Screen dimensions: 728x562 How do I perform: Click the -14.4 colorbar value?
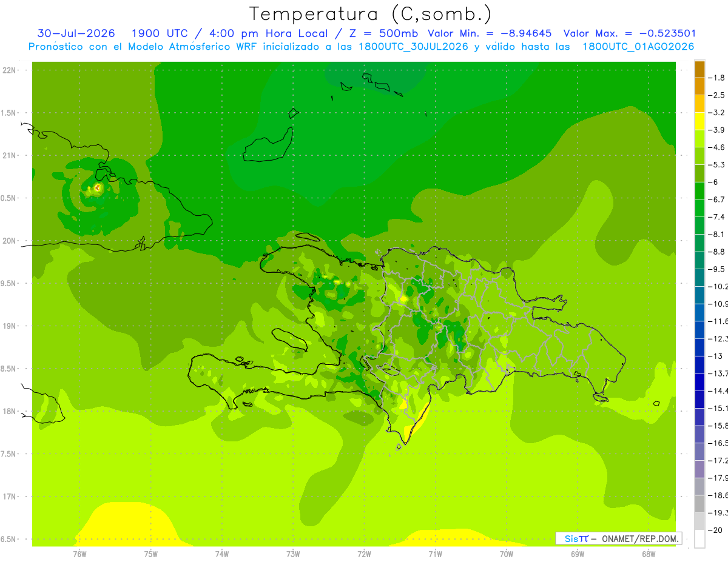718,390
